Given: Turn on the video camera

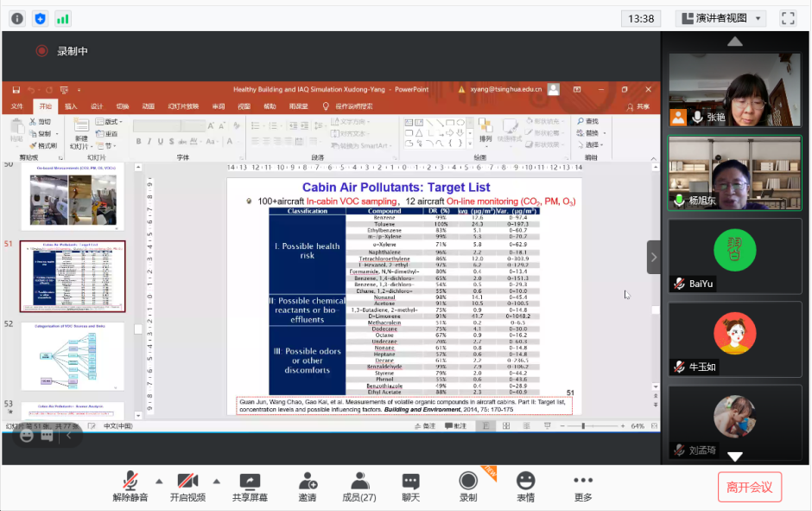Looking at the screenshot, I should [x=187, y=482].
